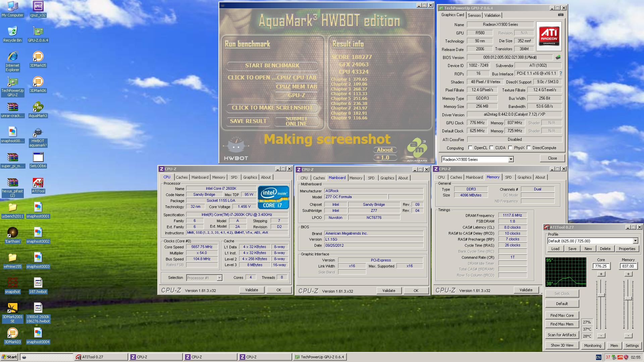Launch AquaMark3 desktop shortcut
The image size is (644, 362).
(38, 110)
